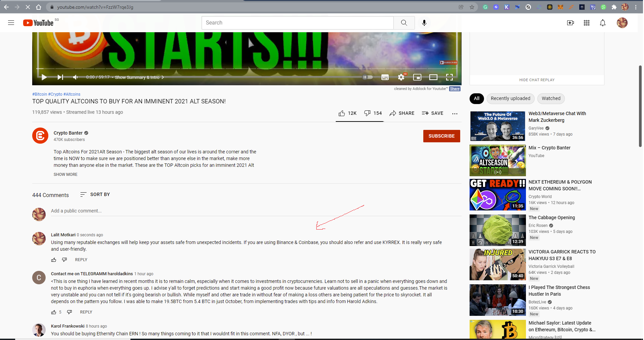Click the video progress bar
This screenshot has width=644, height=340.
click(247, 68)
